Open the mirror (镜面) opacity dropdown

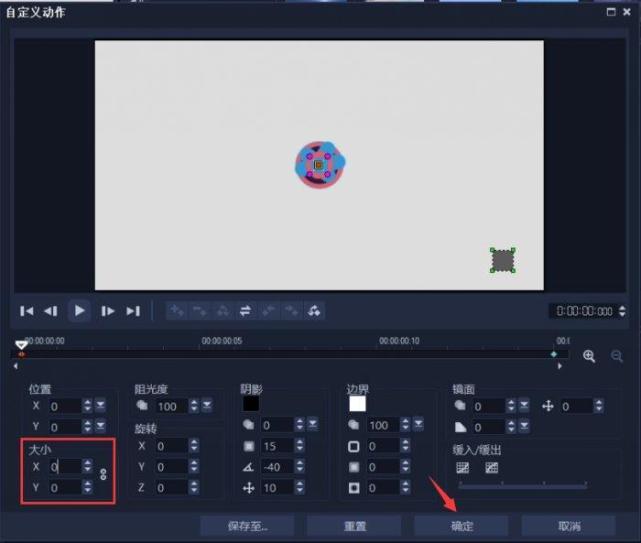pos(524,406)
